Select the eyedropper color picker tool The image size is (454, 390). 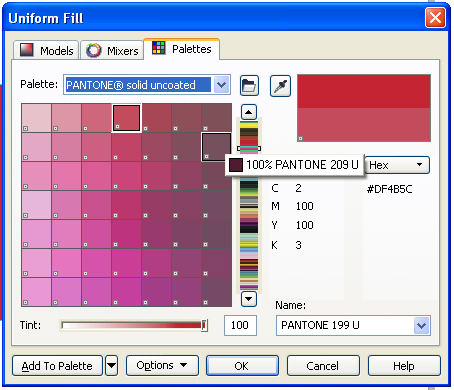pyautogui.click(x=280, y=86)
